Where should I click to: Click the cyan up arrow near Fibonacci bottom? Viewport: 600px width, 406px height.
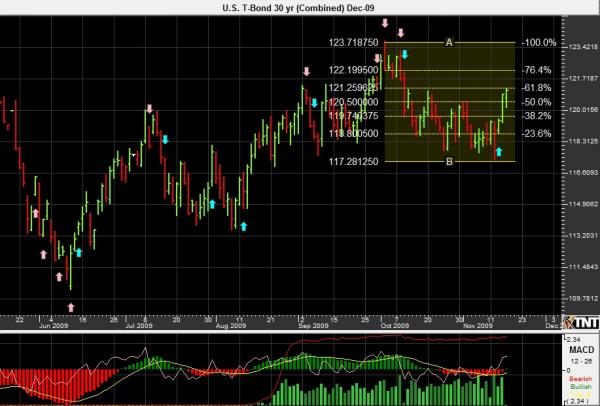pyautogui.click(x=498, y=151)
